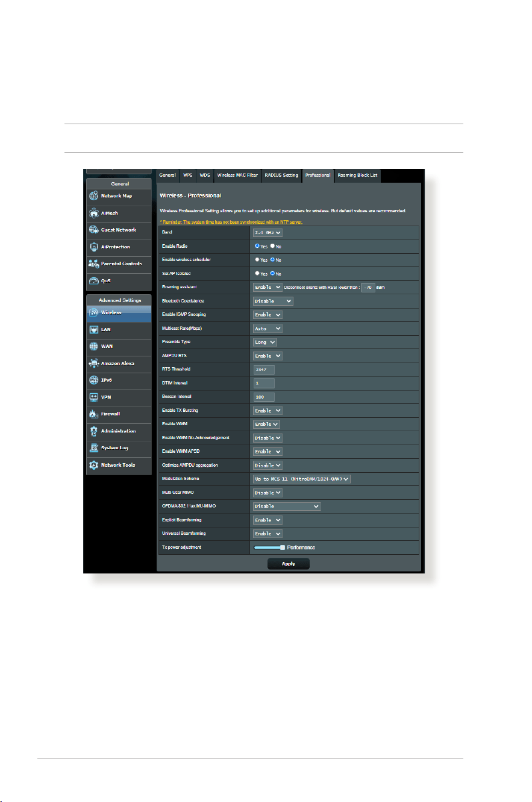Open the Amazon Alexa icon
The width and height of the screenshot is (532, 802).
coord(94,363)
